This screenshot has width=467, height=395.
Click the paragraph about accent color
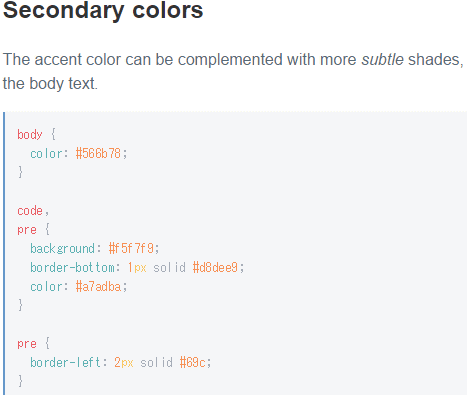pyautogui.click(x=233, y=71)
